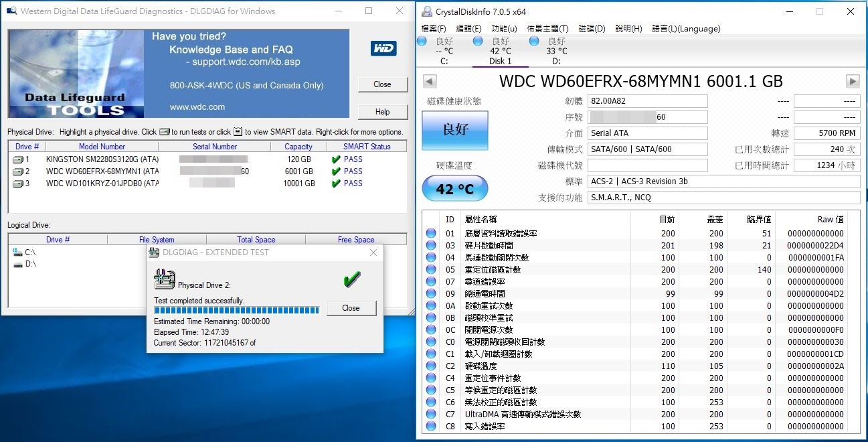868x442 pixels.
Task: Click the 42 °C temperature indicator
Action: 455,189
